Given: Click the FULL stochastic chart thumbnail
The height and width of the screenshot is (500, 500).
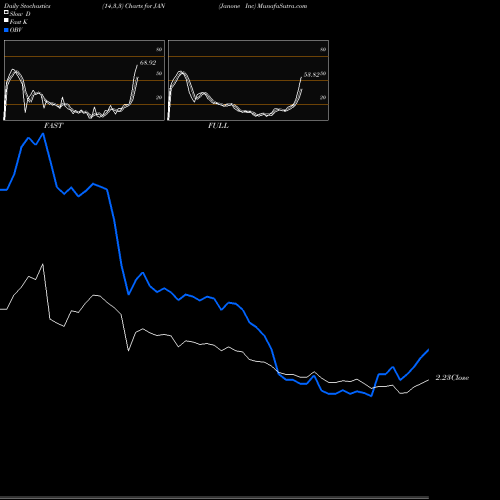Looking at the screenshot, I should click(248, 80).
